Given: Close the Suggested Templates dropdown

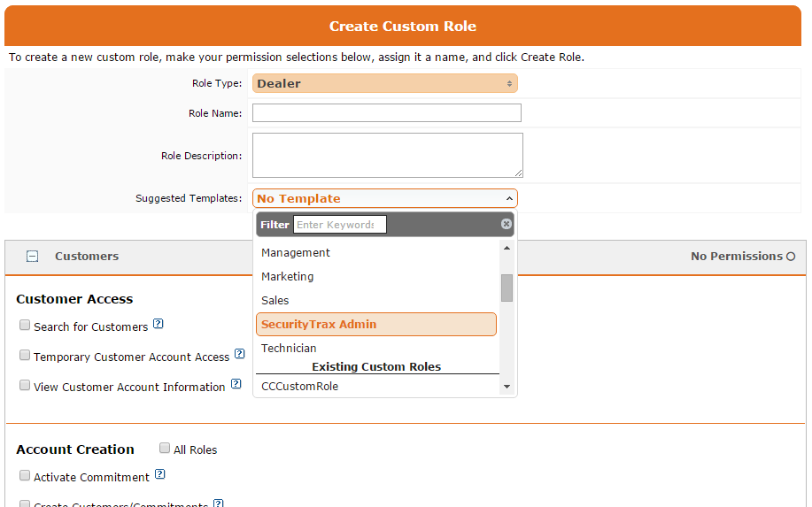Looking at the screenshot, I should (384, 199).
